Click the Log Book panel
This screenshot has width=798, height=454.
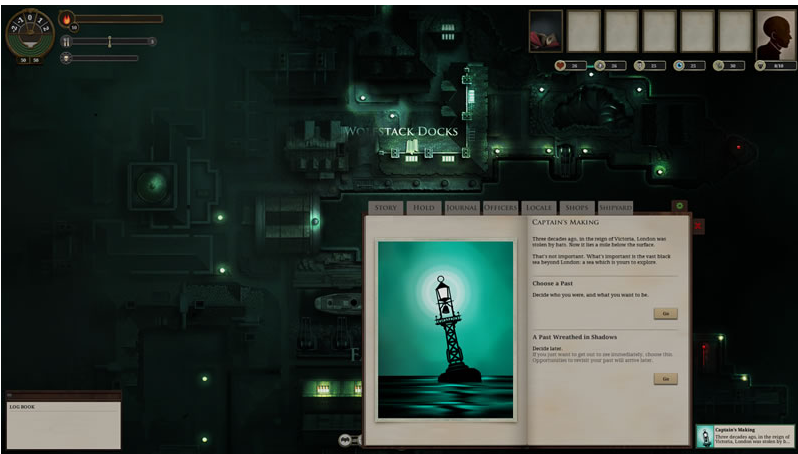[x=64, y=425]
